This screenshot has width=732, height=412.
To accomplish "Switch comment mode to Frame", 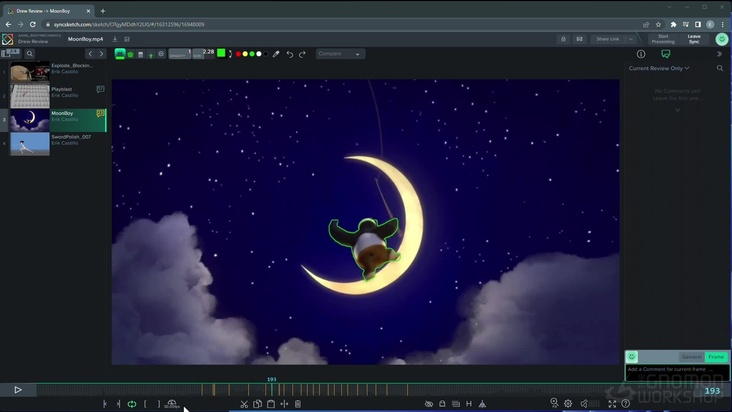I will tap(716, 357).
